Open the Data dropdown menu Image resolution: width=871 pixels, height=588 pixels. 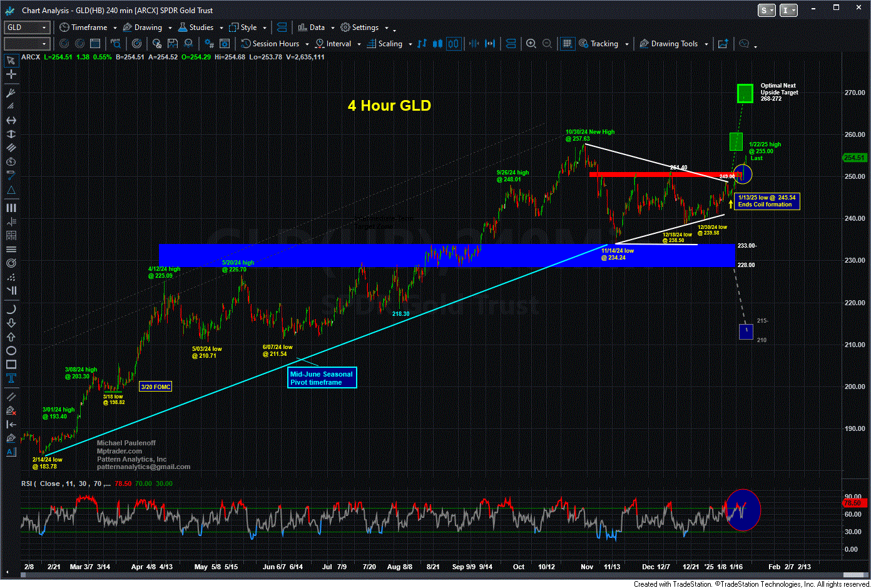pos(315,28)
